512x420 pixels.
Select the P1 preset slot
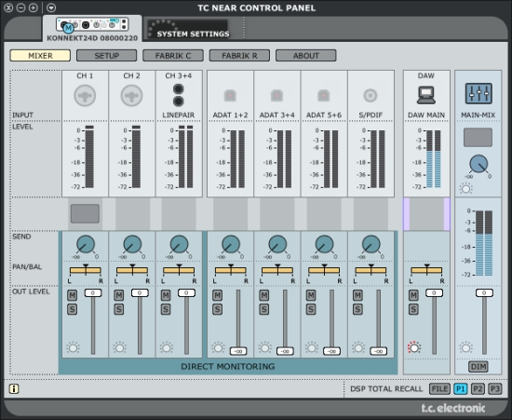pyautogui.click(x=461, y=388)
